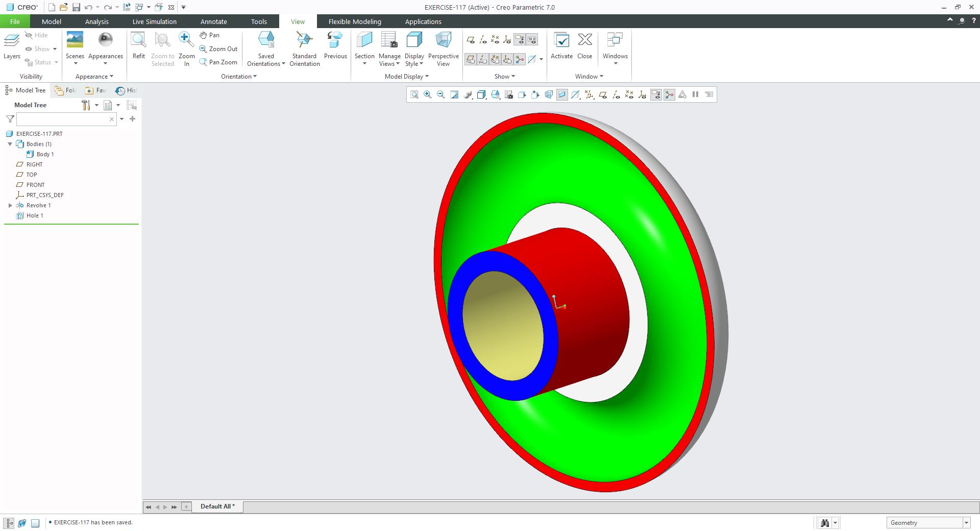Toggle the spin center in the graphics toolbar
Screen dimensions: 980x531
(x=669, y=94)
